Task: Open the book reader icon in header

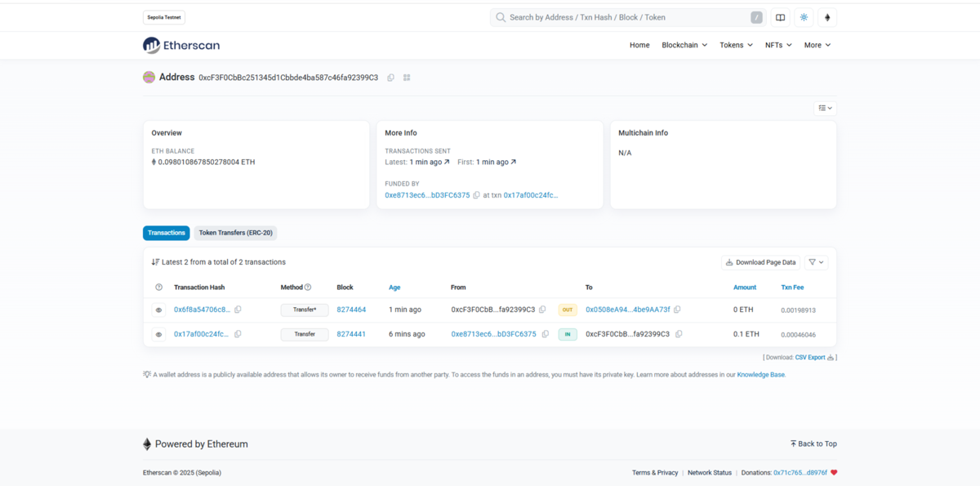Action: pos(781,17)
